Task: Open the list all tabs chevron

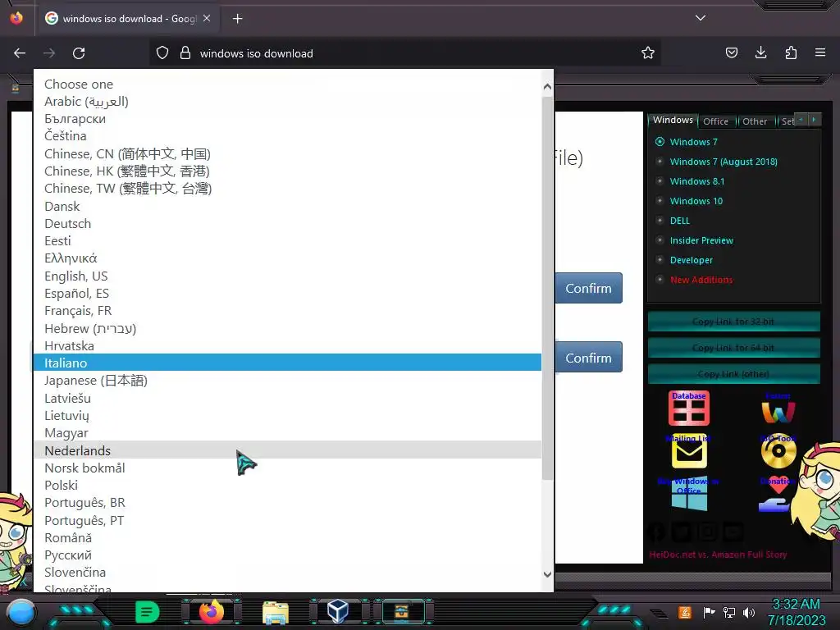Action: pyautogui.click(x=701, y=18)
